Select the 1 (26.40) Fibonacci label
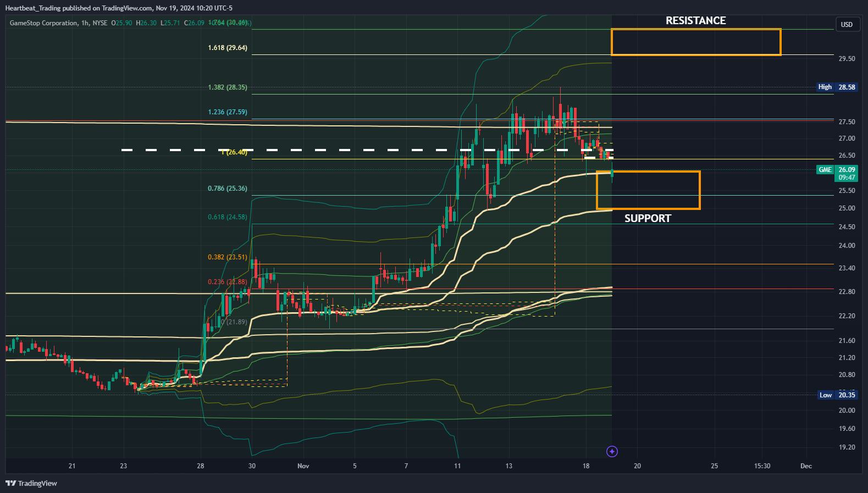Image resolution: width=868 pixels, height=493 pixels. coord(234,152)
